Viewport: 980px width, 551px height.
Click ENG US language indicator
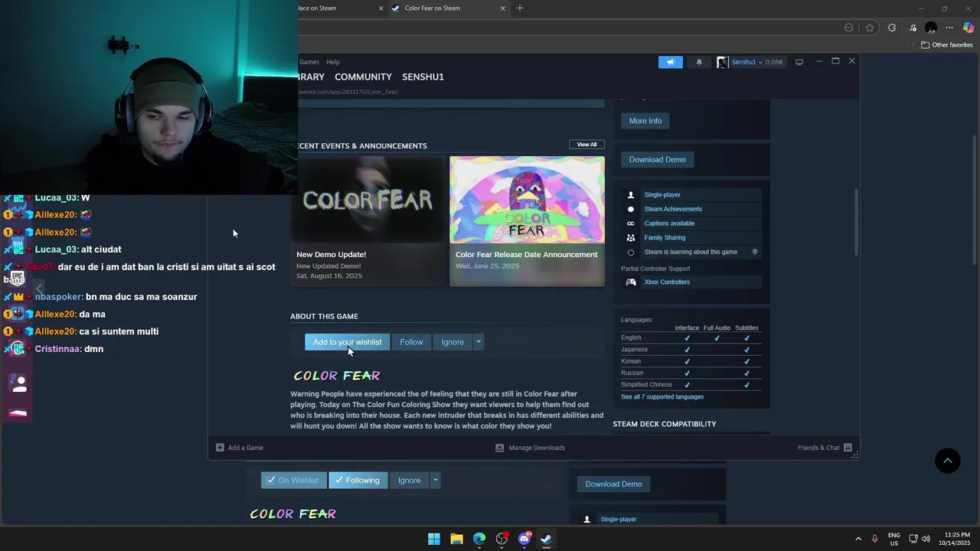coord(894,539)
